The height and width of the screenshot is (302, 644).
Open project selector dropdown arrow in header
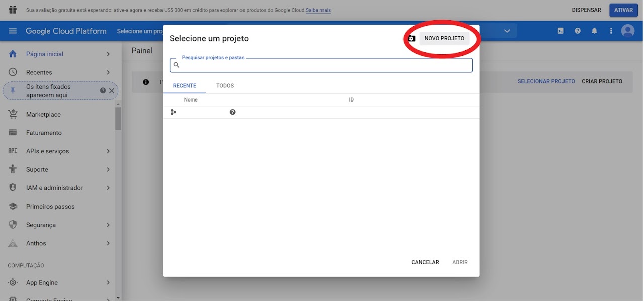[507, 31]
